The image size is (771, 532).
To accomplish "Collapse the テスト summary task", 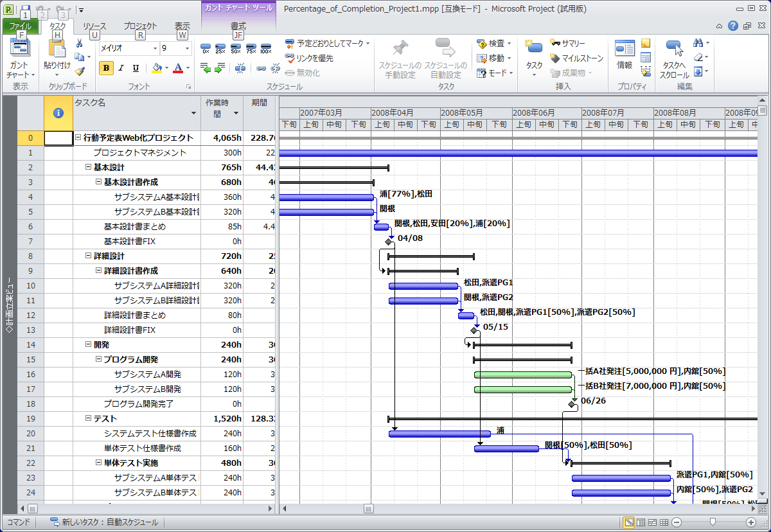I will click(x=89, y=418).
